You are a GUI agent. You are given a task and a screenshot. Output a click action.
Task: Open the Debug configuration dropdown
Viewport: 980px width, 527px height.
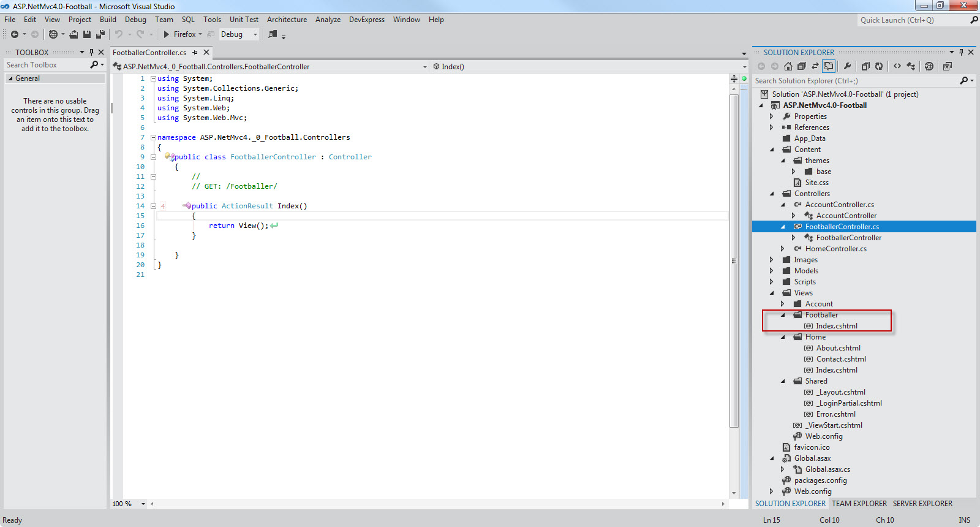tap(255, 34)
